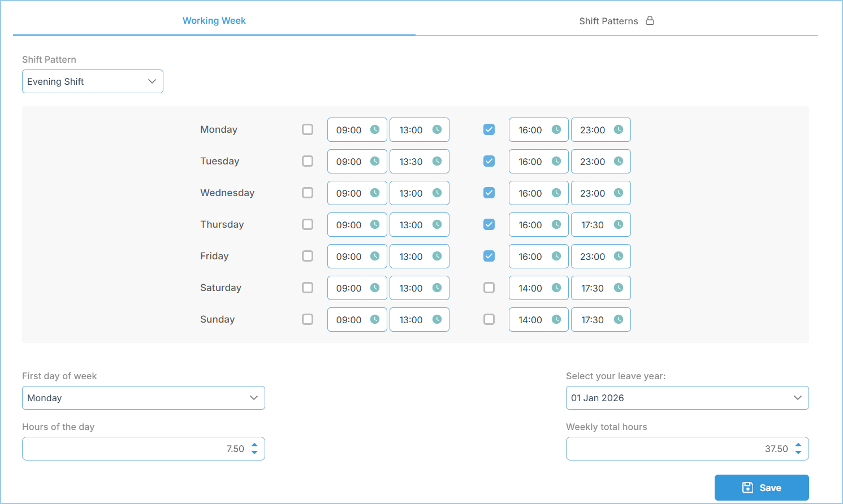Open clock picker for Friday 13:00 end
The width and height of the screenshot is (843, 504).
[437, 256]
